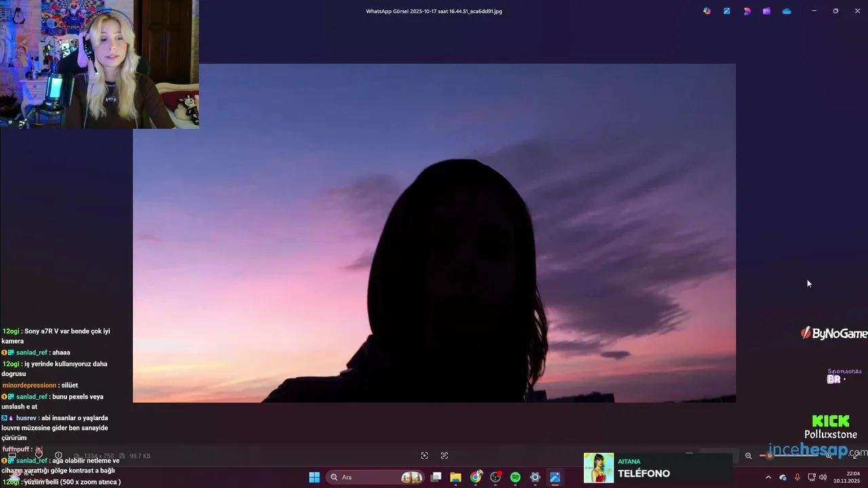868x488 pixels.
Task: Show image info circle icon in status bar
Action: tap(58, 455)
